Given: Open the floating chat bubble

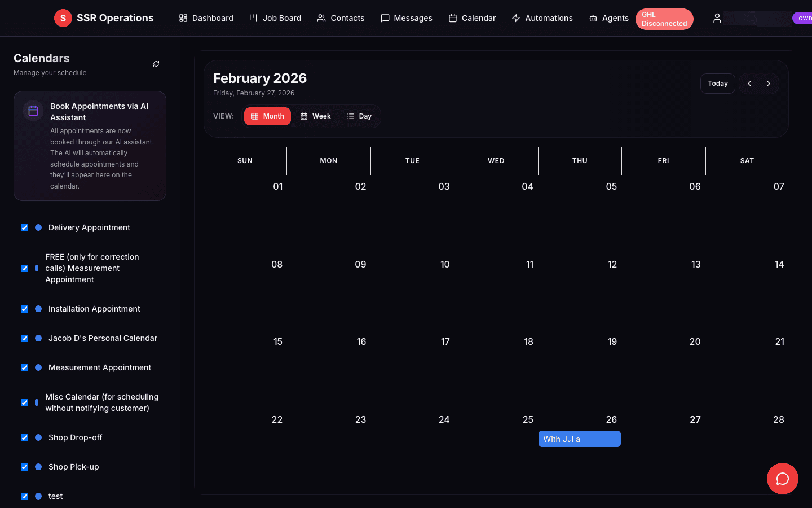Looking at the screenshot, I should point(782,479).
